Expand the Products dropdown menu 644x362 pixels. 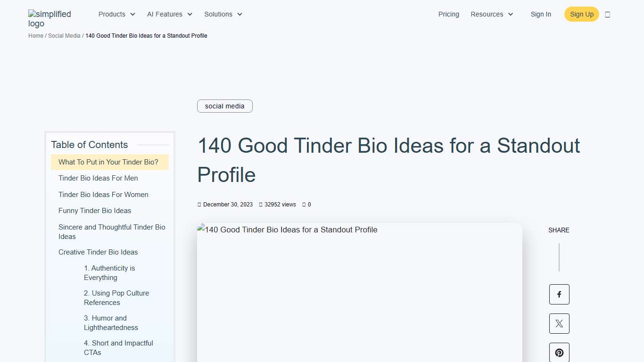[x=116, y=14]
